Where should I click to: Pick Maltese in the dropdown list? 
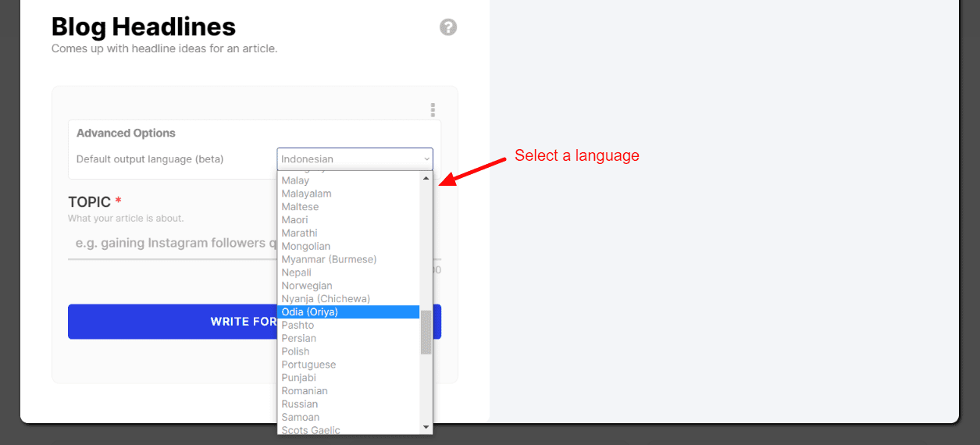pos(300,207)
